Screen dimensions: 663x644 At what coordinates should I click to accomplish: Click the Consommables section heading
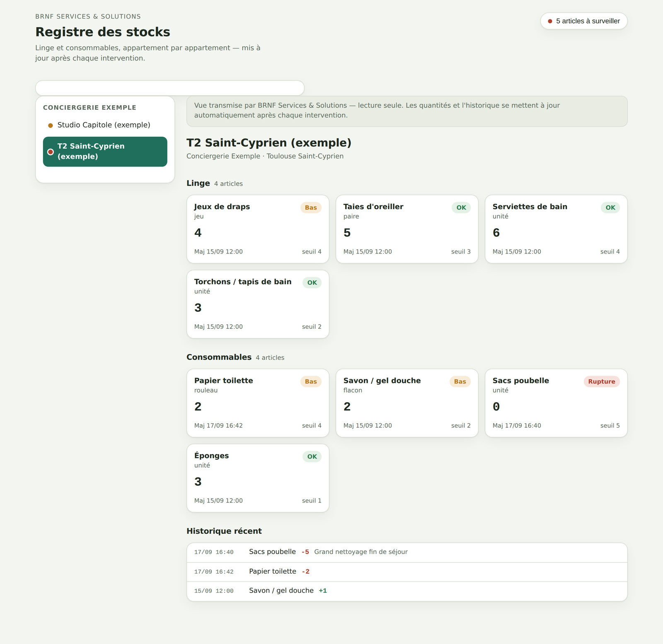click(219, 357)
